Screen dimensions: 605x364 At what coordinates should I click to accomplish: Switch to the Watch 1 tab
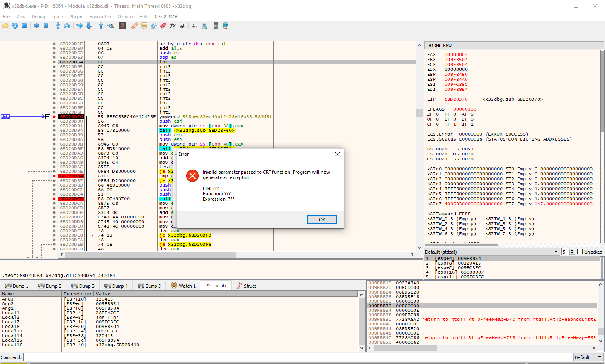point(183,286)
